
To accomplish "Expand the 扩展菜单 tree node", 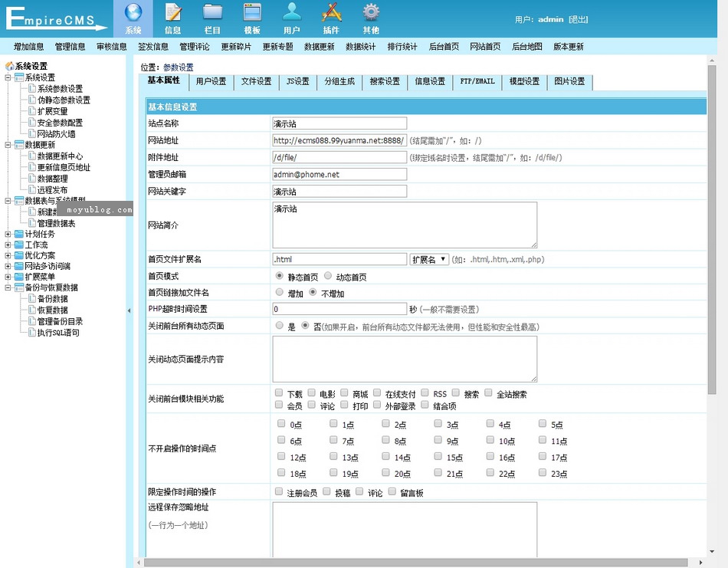I will tap(8, 277).
